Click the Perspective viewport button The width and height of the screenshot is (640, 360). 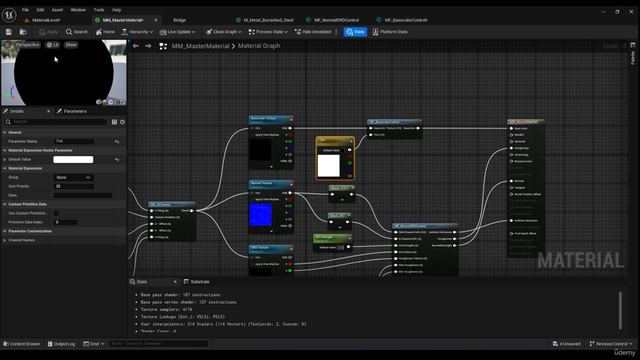pyautogui.click(x=27, y=45)
